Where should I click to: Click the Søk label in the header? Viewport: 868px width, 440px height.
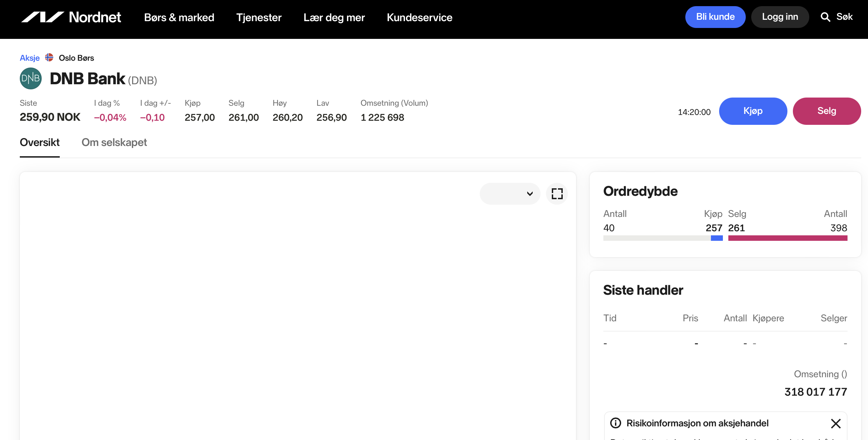844,17
